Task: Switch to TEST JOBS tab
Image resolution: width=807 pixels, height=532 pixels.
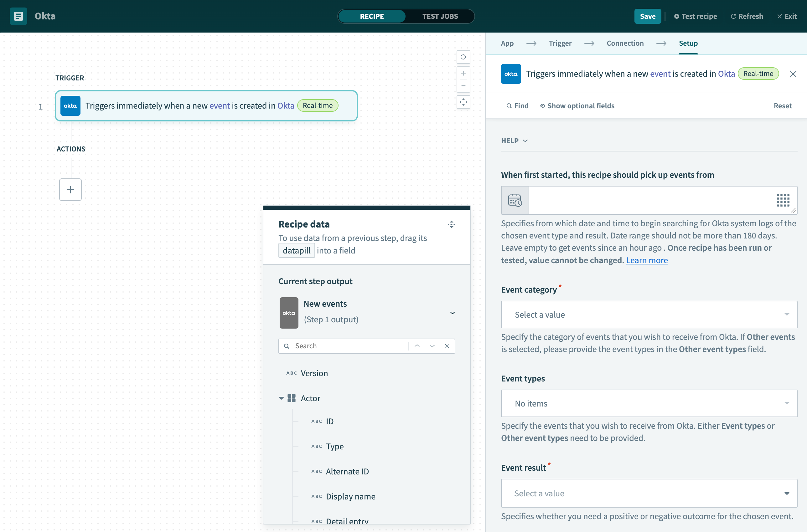Action: [x=440, y=16]
